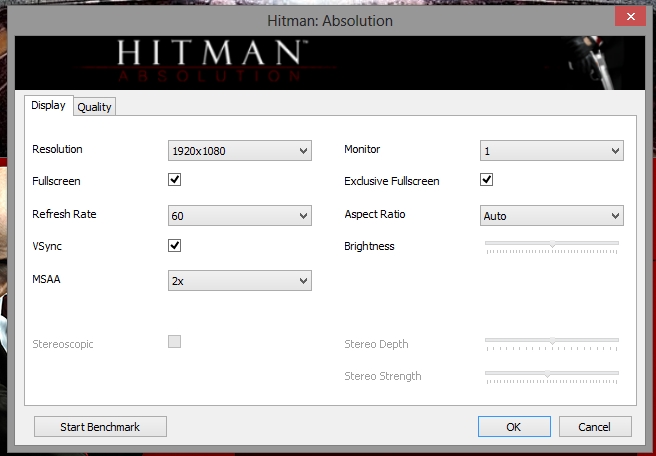The image size is (656, 456).
Task: Expand the MSAA dropdown set to 2x
Action: tap(240, 281)
